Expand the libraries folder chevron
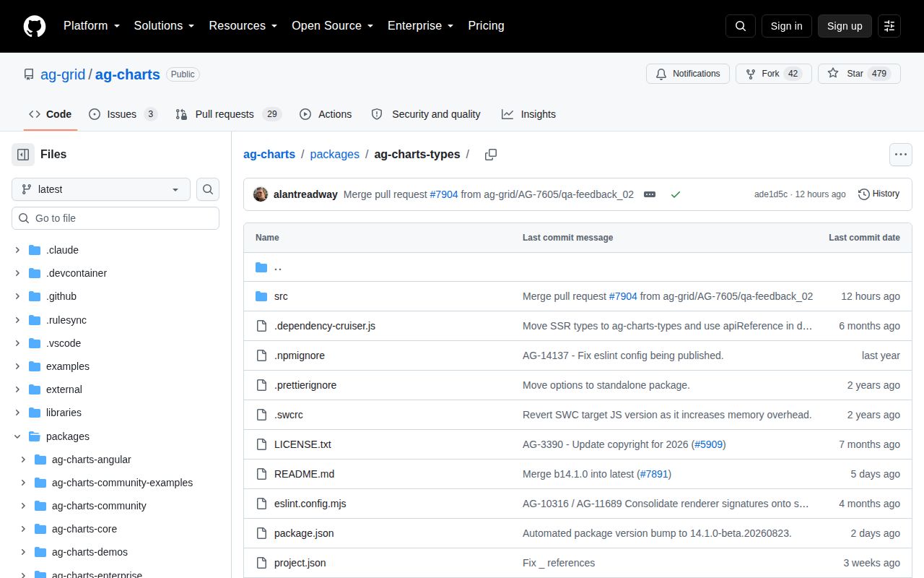This screenshot has height=578, width=924. tap(17, 413)
